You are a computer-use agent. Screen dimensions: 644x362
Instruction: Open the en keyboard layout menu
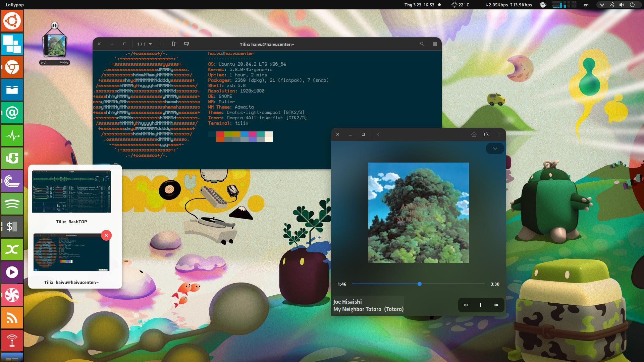click(x=586, y=5)
